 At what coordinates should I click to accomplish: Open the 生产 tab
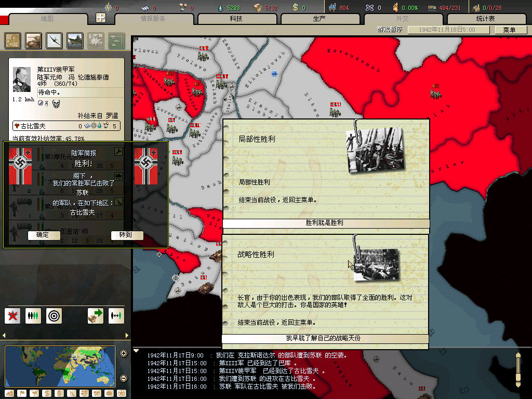click(320, 19)
